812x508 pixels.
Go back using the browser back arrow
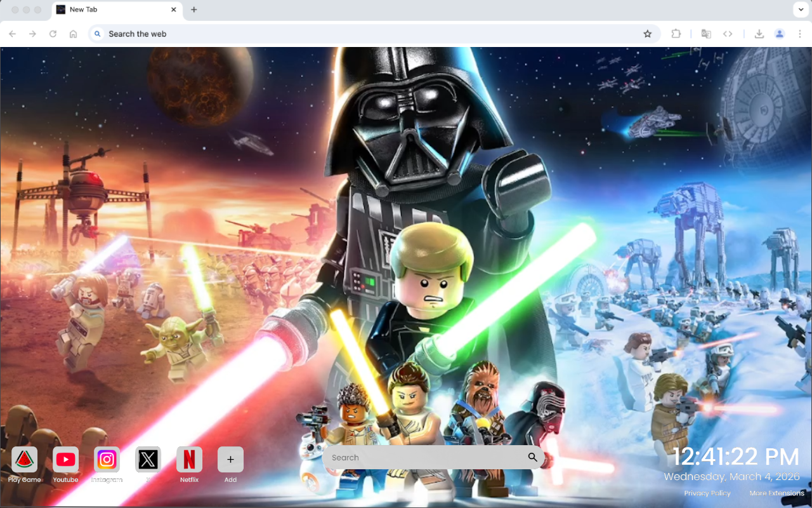[13, 34]
